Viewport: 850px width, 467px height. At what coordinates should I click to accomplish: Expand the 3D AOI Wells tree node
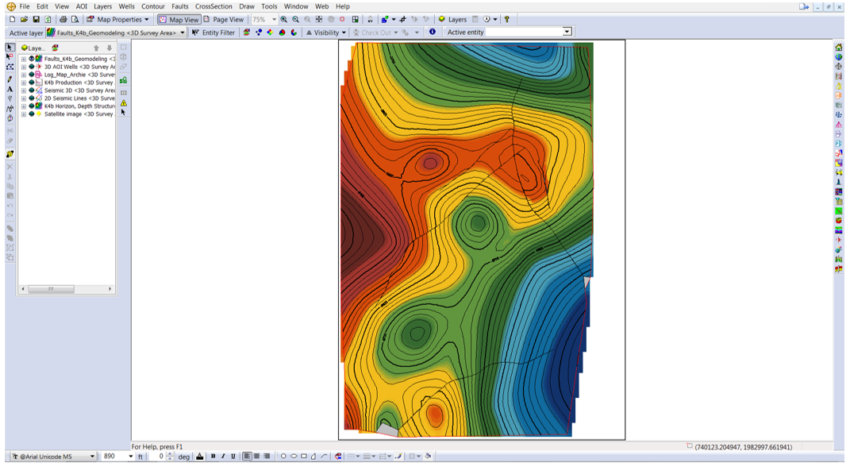[x=23, y=67]
